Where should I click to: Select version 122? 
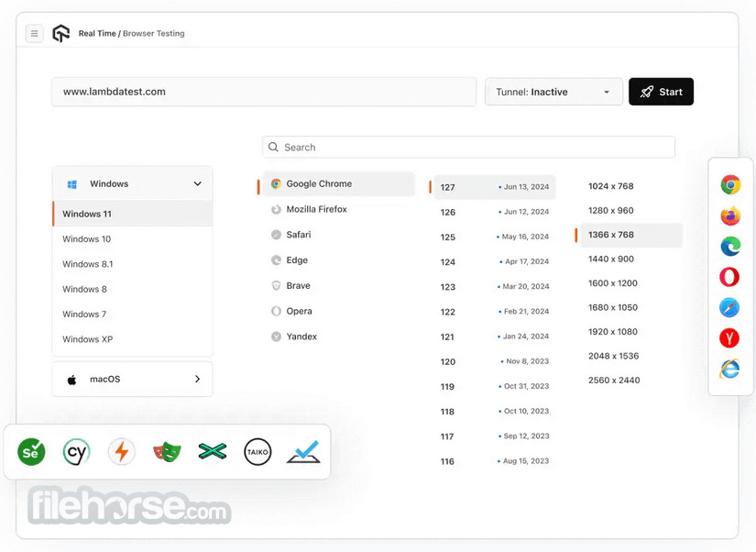(x=495, y=312)
